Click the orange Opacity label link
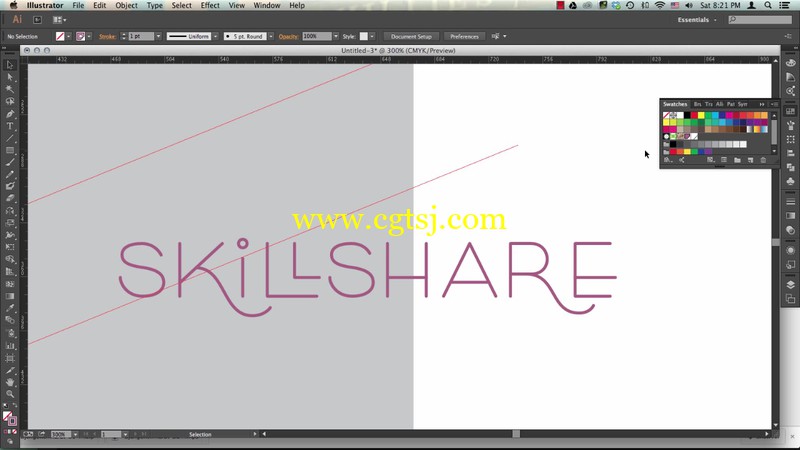 point(288,37)
